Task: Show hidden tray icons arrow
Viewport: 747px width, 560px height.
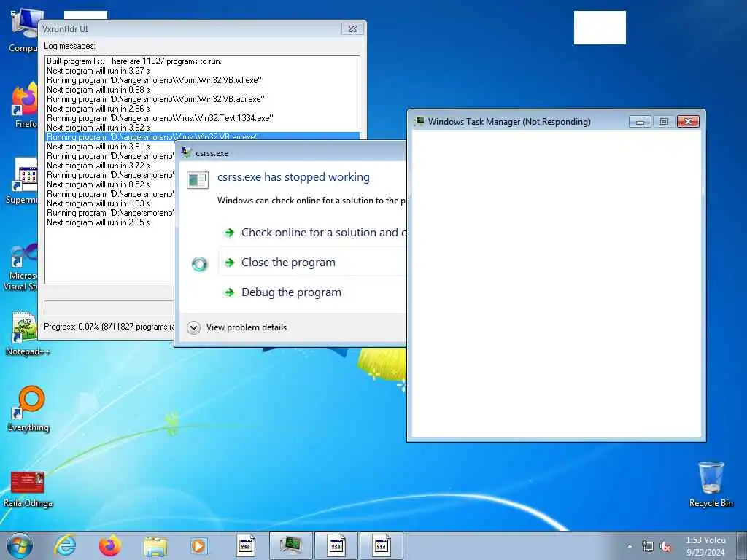Action: click(630, 546)
